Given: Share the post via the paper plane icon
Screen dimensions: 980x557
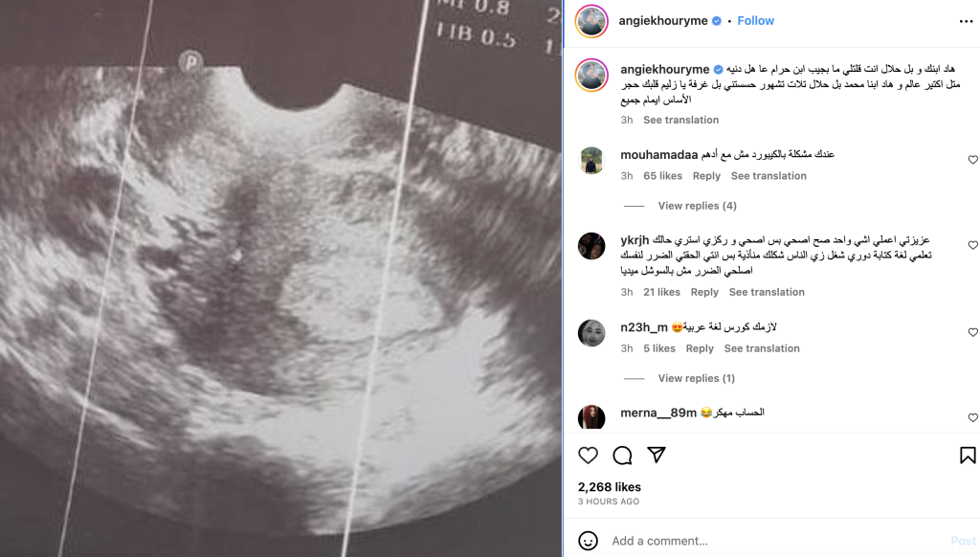Looking at the screenshot, I should click(x=657, y=456).
